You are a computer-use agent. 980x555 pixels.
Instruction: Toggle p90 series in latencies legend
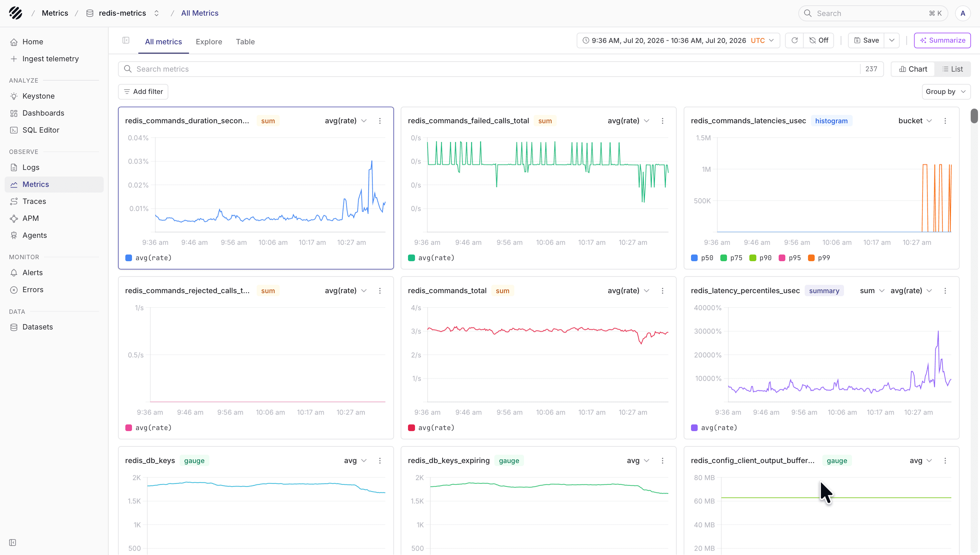pyautogui.click(x=760, y=258)
